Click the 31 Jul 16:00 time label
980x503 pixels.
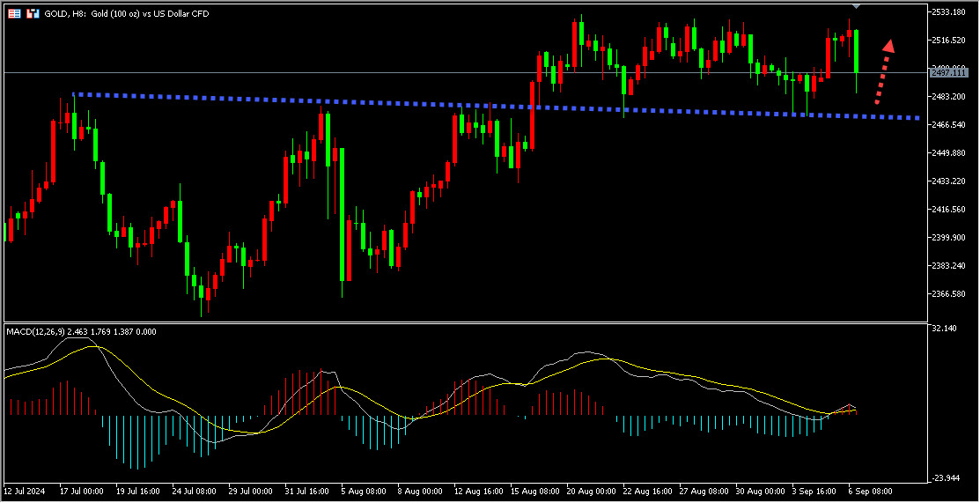coord(307,492)
